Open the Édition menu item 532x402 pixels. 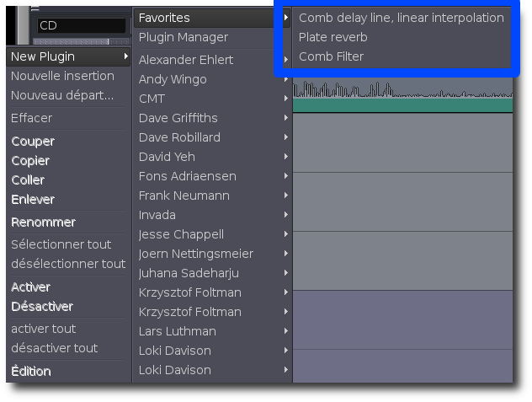[31, 371]
